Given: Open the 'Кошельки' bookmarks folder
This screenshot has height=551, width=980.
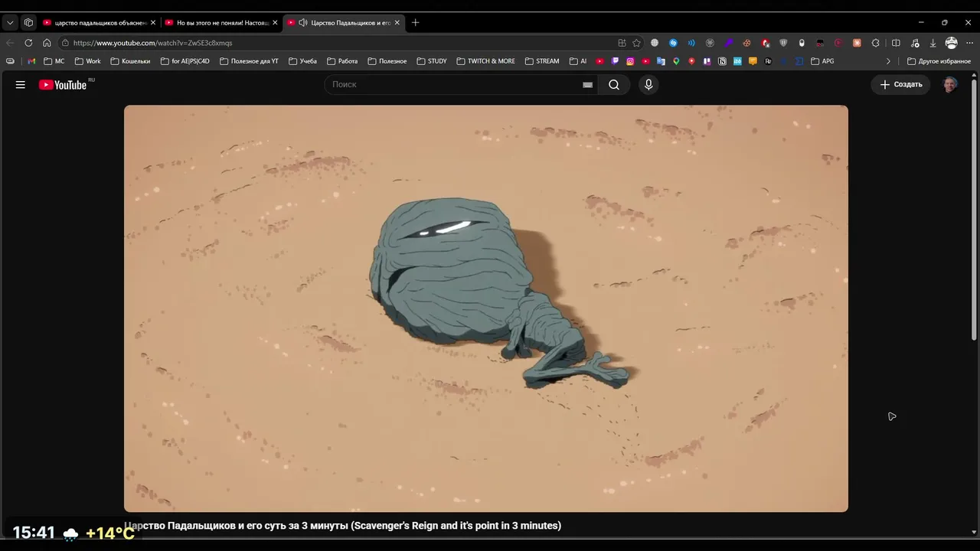Looking at the screenshot, I should coord(130,61).
